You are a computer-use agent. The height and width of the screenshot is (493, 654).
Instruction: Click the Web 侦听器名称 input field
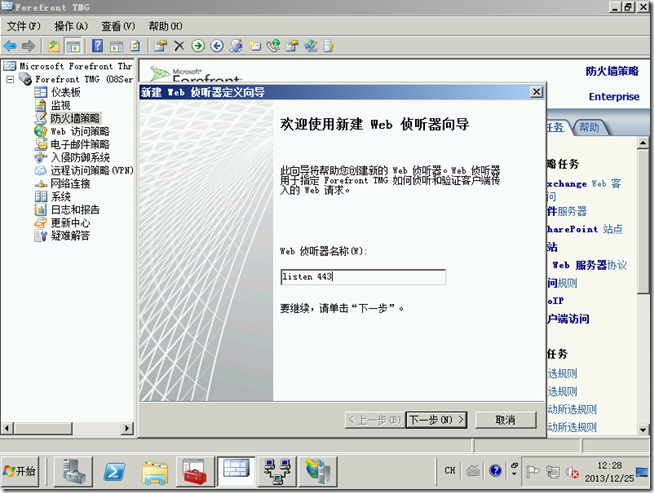(x=363, y=277)
